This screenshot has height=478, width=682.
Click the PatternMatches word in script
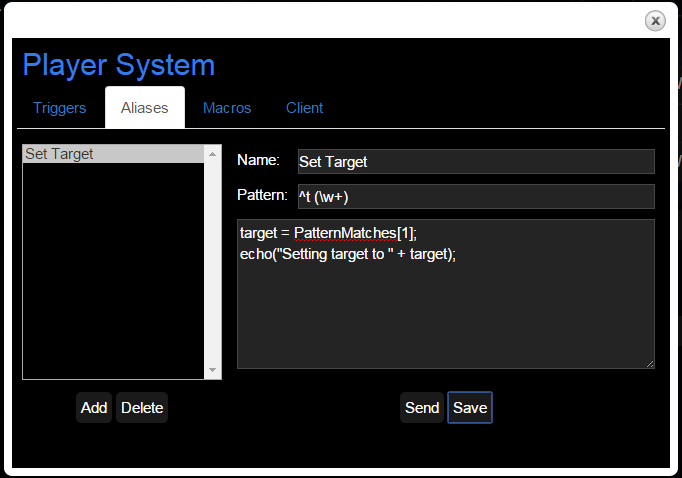pyautogui.click(x=345, y=233)
